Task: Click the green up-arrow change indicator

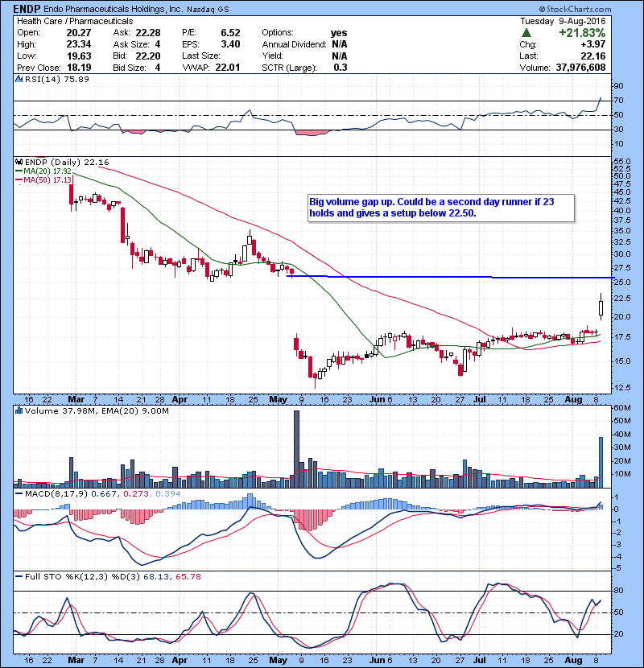Action: [526, 33]
